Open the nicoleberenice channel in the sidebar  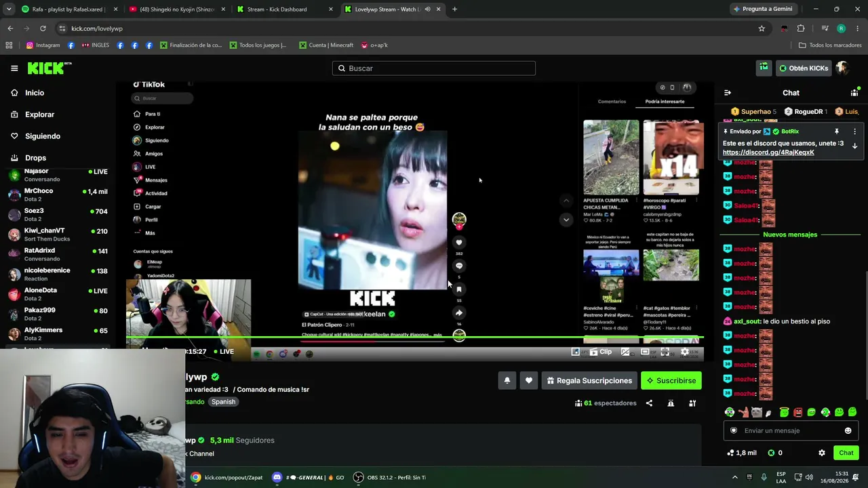(x=58, y=274)
